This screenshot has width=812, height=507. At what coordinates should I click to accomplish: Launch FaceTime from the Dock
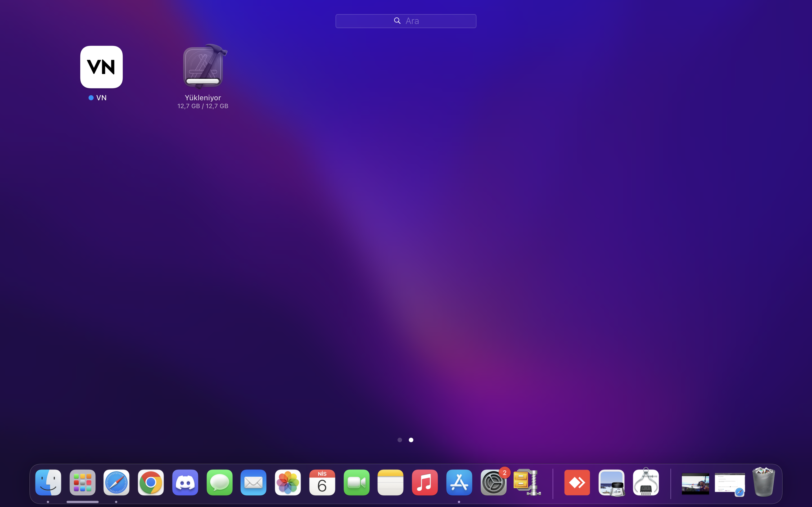(x=356, y=482)
